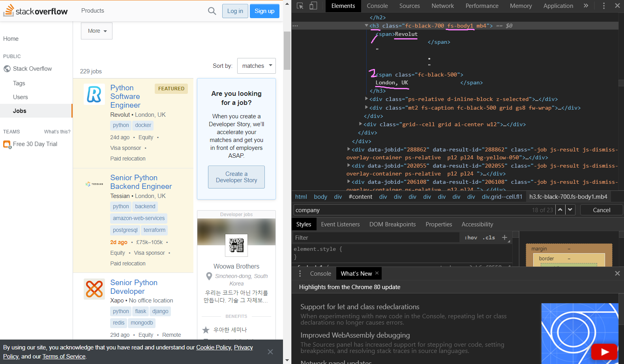Open the Accessibility pane
Viewport: 624px width, 364px height.
click(478, 224)
